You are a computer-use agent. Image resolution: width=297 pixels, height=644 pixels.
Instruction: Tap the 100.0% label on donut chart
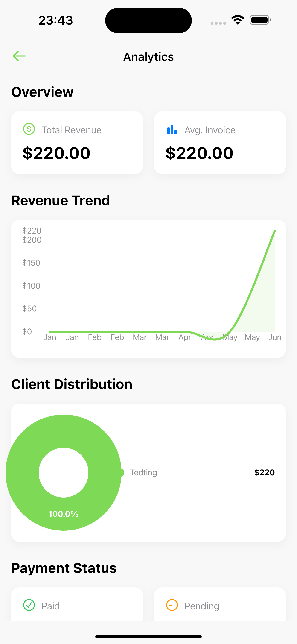coord(64,514)
